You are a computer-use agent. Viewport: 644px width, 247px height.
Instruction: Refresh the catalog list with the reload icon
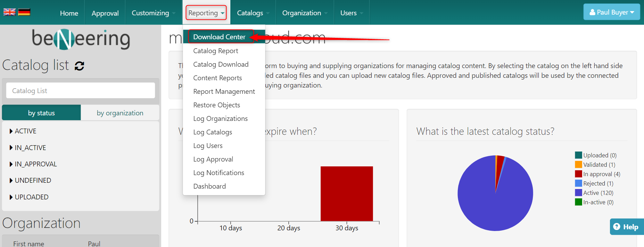click(x=80, y=66)
